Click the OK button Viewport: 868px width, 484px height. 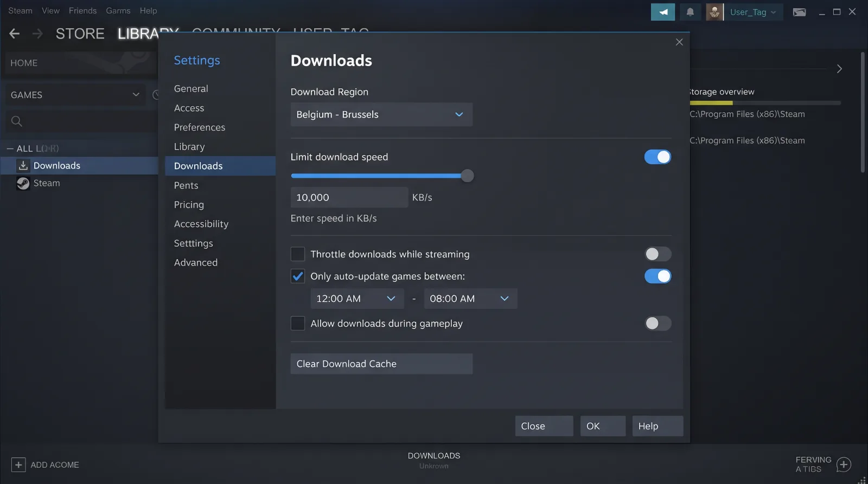coord(603,426)
